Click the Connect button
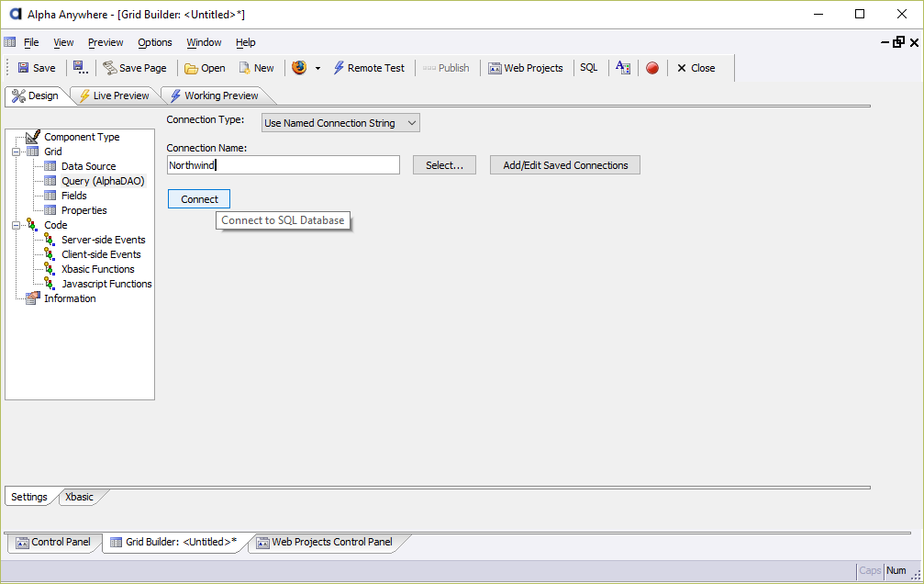This screenshot has width=924, height=584. pos(199,198)
